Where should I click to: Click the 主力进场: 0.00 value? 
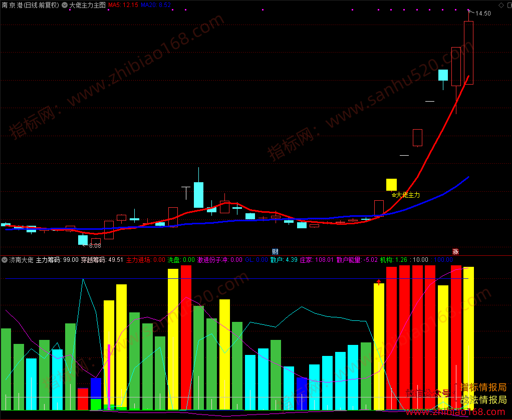point(146,260)
